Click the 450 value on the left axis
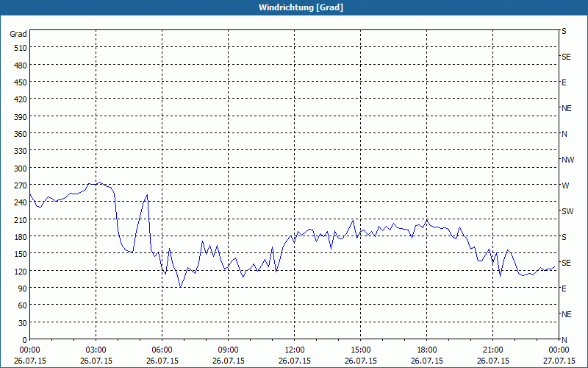Viewport: 588px width, 368px height. (x=21, y=82)
